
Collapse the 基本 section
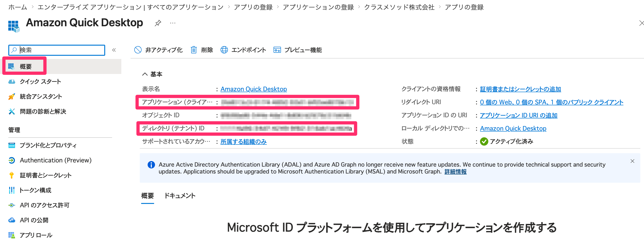pos(152,74)
